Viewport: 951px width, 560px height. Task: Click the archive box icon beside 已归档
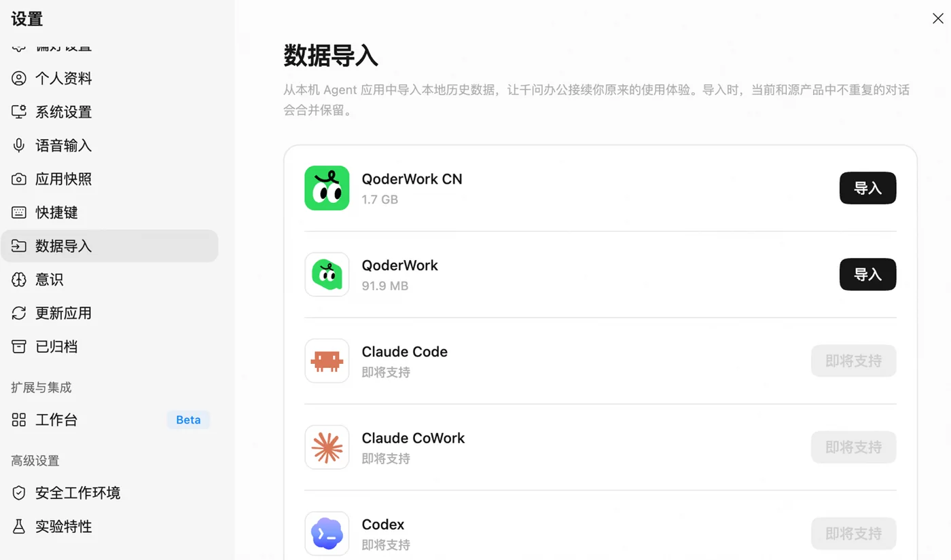click(x=19, y=347)
